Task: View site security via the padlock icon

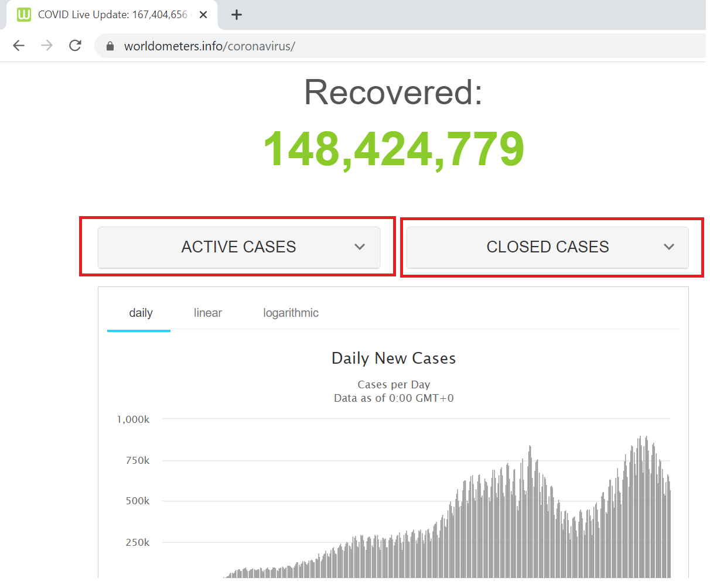Action: tap(110, 46)
